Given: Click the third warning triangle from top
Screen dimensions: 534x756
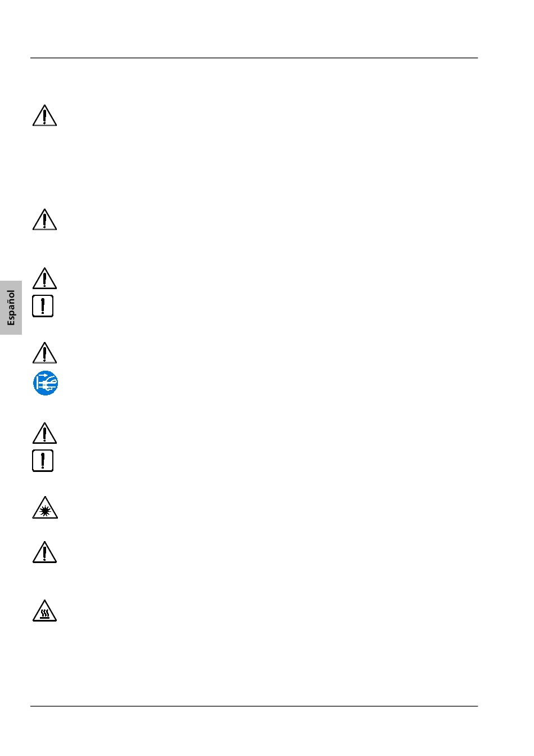Looking at the screenshot, I should click(44, 278).
